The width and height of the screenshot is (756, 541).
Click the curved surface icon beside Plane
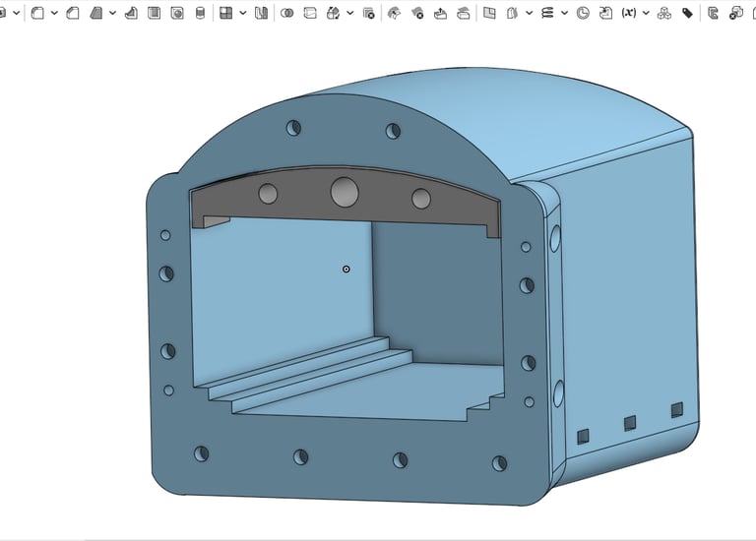click(x=512, y=13)
